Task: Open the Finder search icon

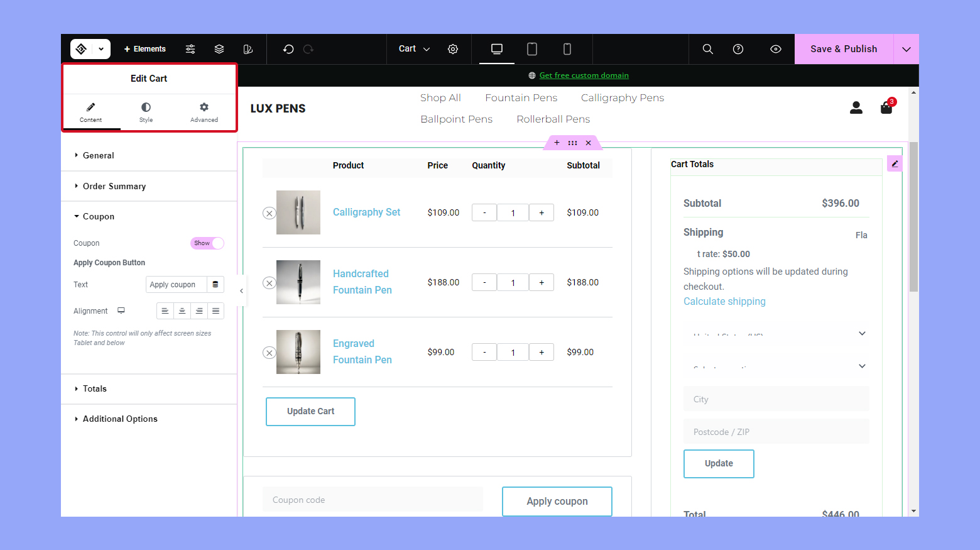Action: coord(707,48)
